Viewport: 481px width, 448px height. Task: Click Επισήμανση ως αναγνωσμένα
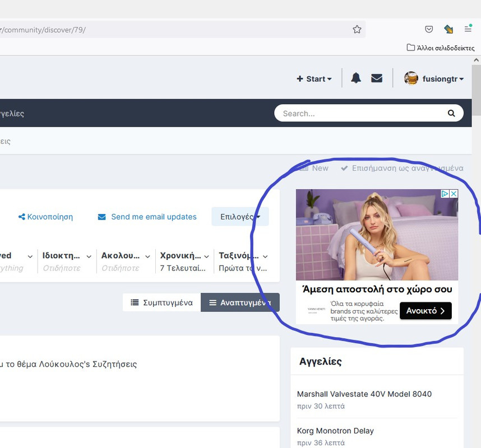(x=402, y=168)
